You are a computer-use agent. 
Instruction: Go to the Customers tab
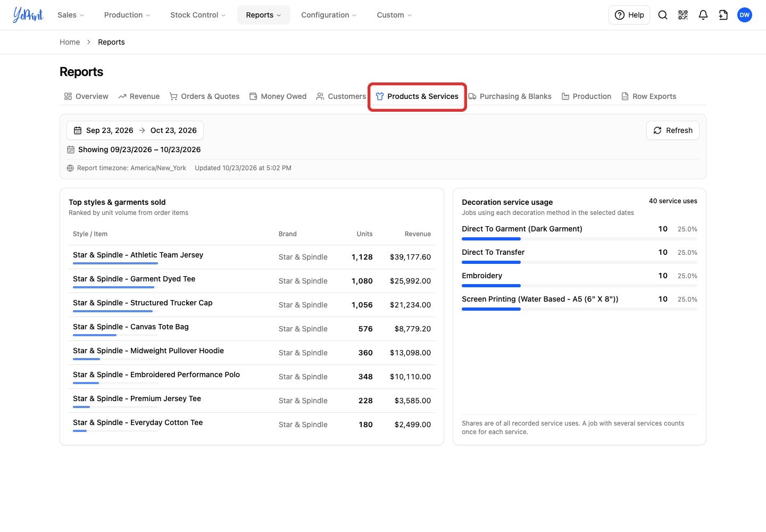point(342,96)
